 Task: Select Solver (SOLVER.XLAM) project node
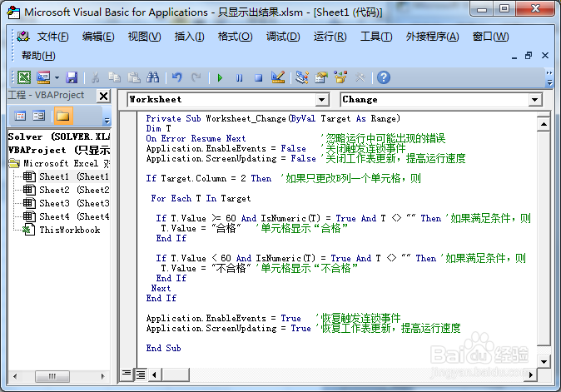coord(58,136)
